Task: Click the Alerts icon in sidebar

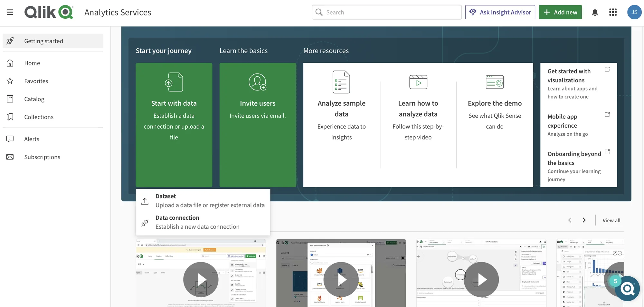Action: 10,139
